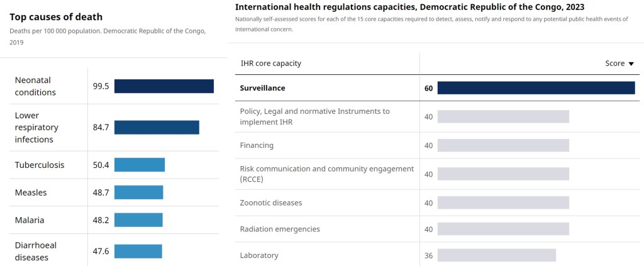The height and width of the screenshot is (266, 644).
Task: Select the Tuberculosis death rate bar
Action: point(139,165)
